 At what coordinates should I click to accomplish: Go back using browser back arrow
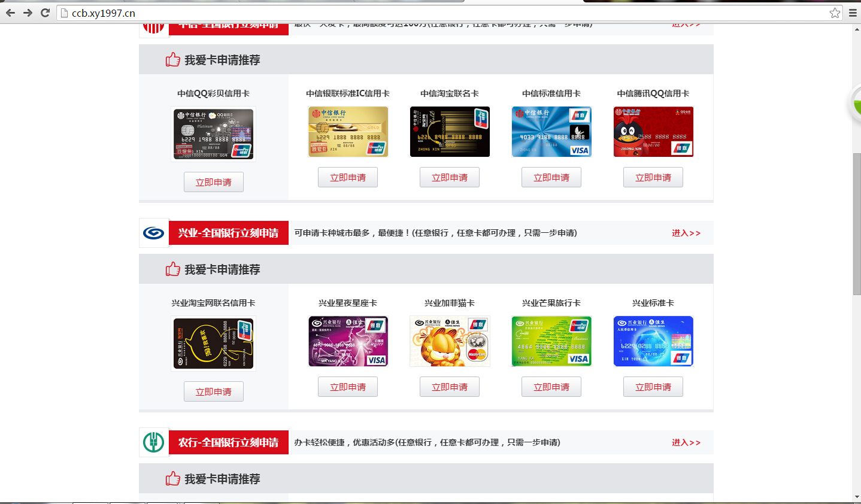coord(10,13)
